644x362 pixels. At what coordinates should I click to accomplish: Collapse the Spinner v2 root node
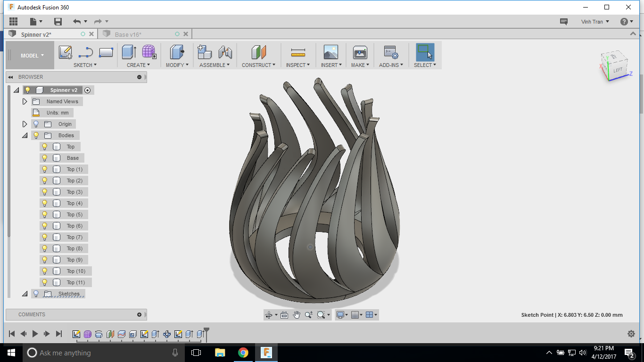pyautogui.click(x=16, y=90)
